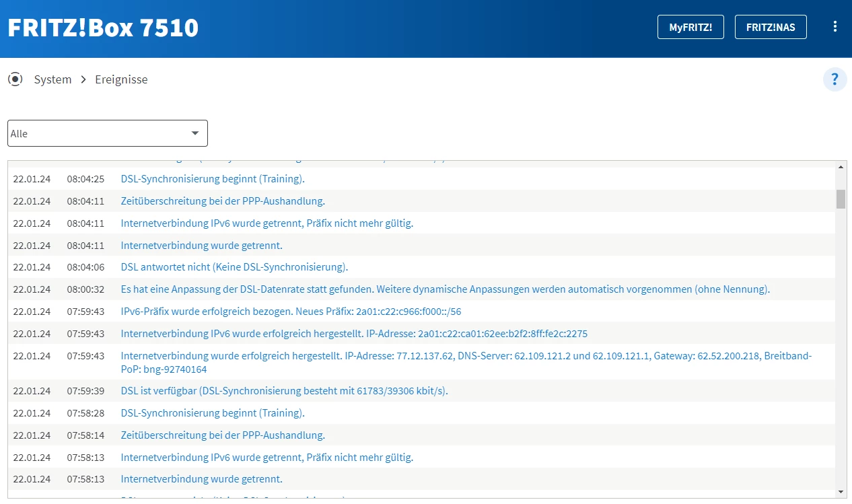This screenshot has width=852, height=504.
Task: Select the 08:00:32 timestamp cell
Action: 85,289
